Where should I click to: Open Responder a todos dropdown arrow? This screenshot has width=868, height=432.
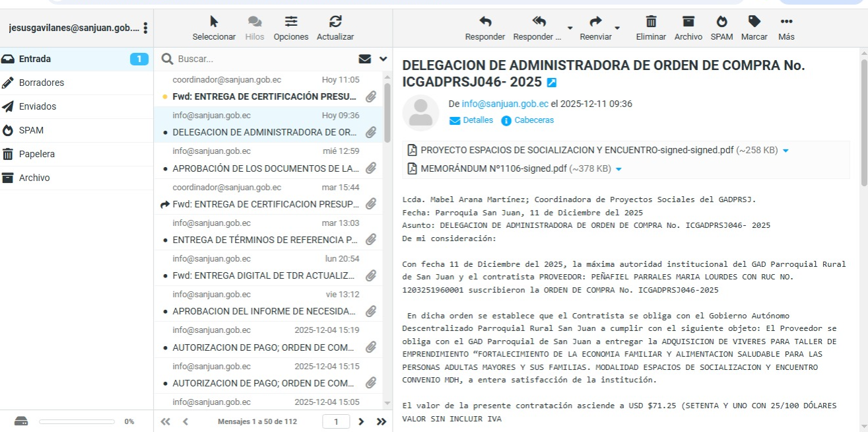click(569, 28)
